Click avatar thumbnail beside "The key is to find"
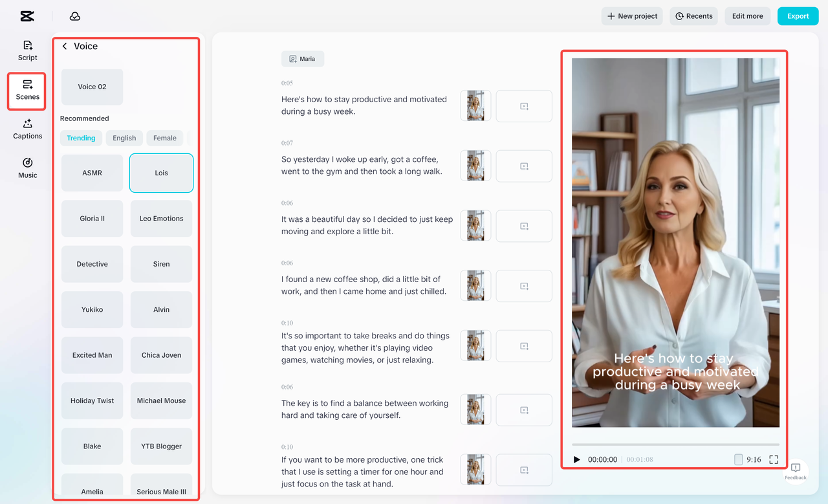This screenshot has height=504, width=828. [475, 410]
